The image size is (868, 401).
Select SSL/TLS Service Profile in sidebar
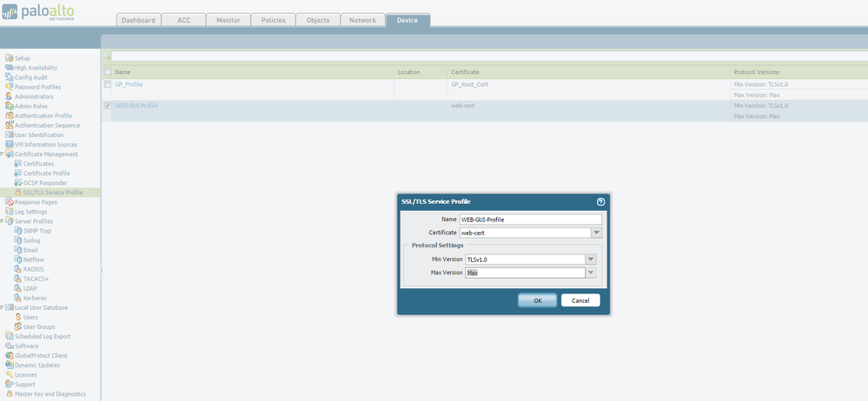(53, 193)
